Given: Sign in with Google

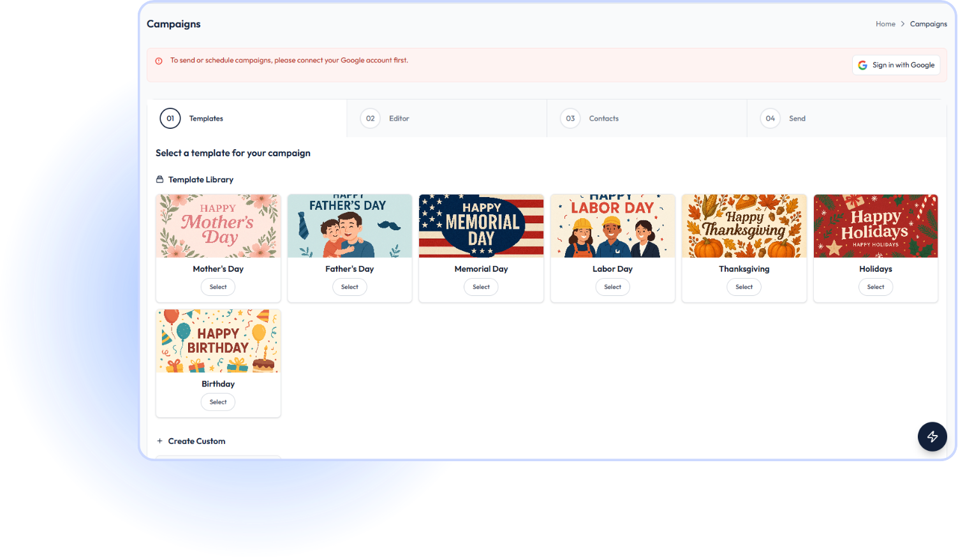Looking at the screenshot, I should coord(896,65).
